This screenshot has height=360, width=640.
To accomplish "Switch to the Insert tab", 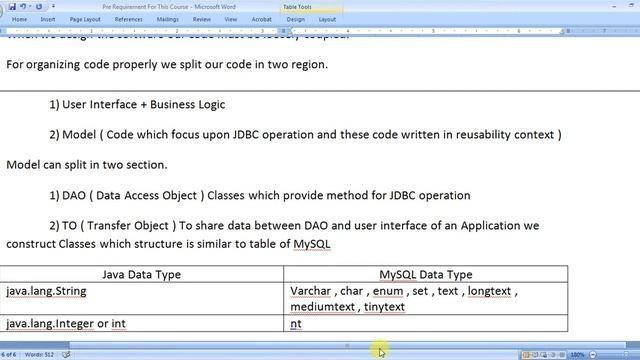I will point(48,19).
